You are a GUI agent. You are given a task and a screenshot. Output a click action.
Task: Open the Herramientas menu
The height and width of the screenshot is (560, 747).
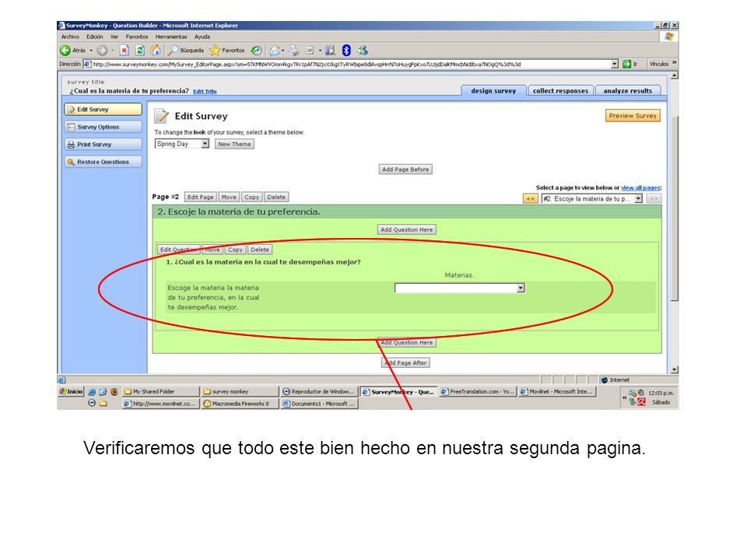point(171,37)
